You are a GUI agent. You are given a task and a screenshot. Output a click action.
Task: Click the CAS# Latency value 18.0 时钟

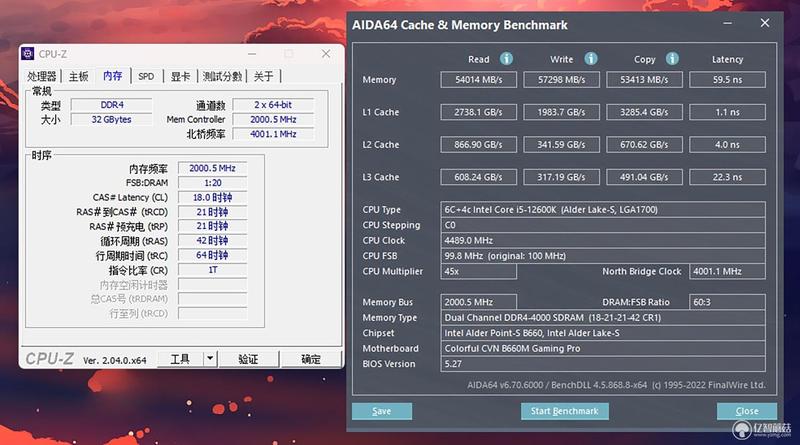coord(213,197)
